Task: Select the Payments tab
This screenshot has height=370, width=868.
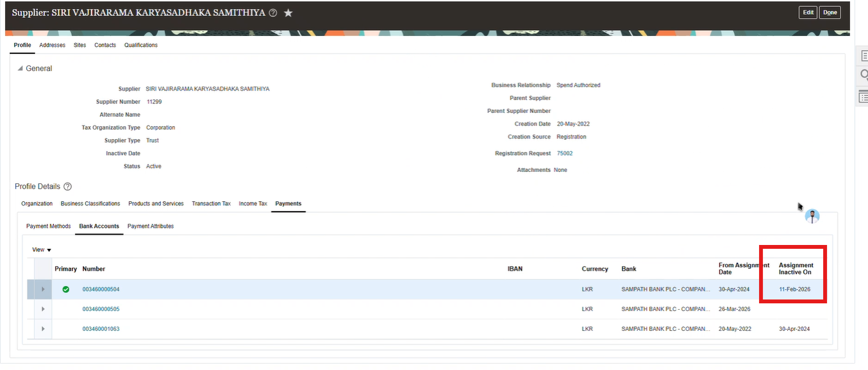Action: click(288, 204)
